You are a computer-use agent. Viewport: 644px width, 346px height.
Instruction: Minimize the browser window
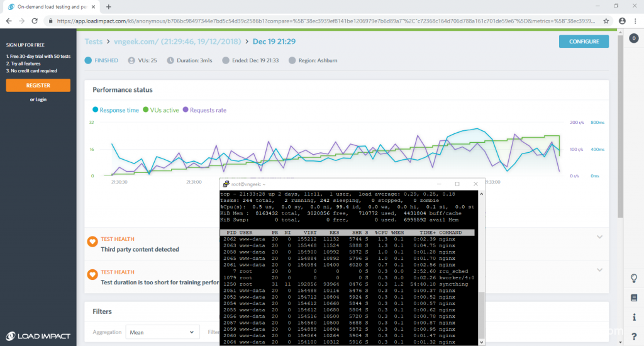click(597, 6)
